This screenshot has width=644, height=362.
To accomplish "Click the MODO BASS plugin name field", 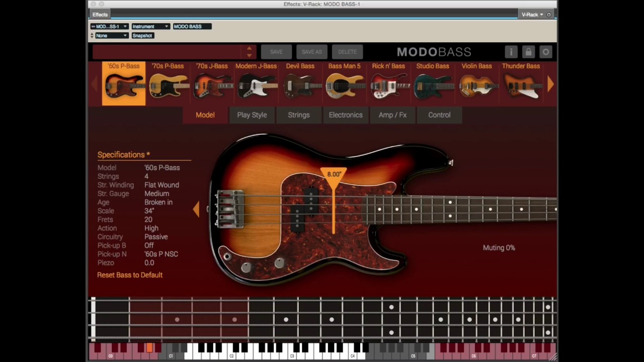I will (x=192, y=27).
